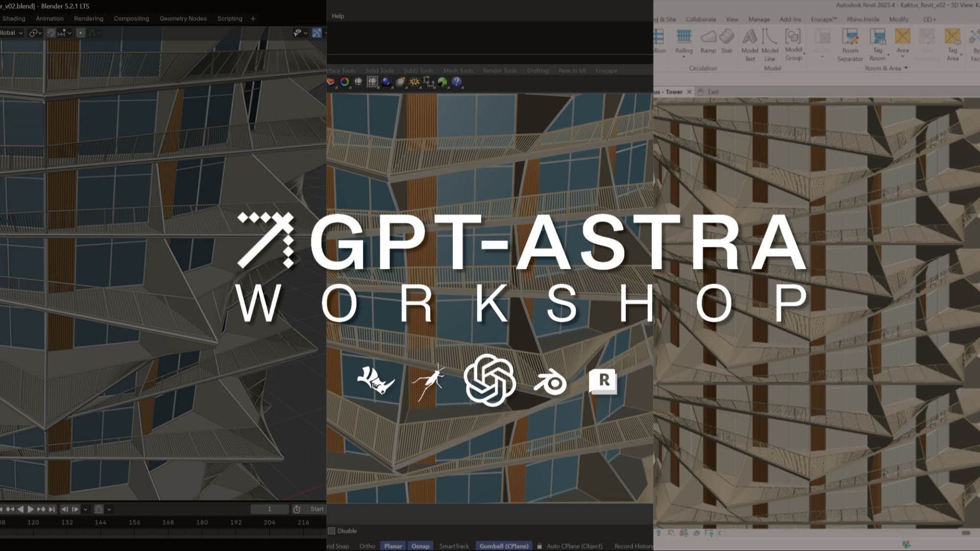Check Rhino's Disable osnap checkbox
This screenshot has height=551, width=980.
tap(332, 531)
